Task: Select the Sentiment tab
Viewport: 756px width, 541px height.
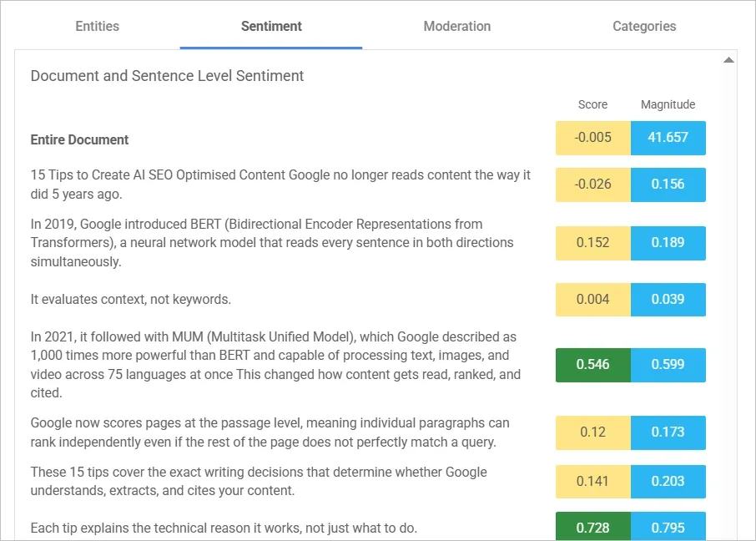Action: [x=271, y=26]
